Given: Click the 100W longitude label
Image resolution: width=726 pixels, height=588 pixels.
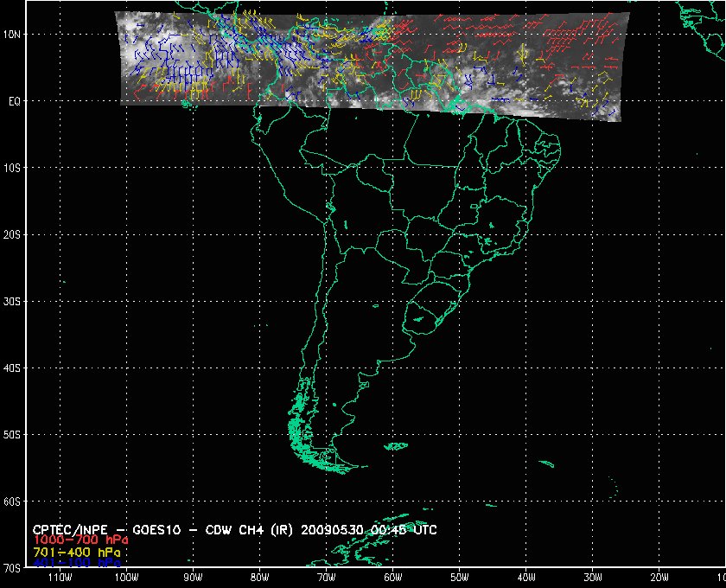Looking at the screenshot, I should click(126, 578).
